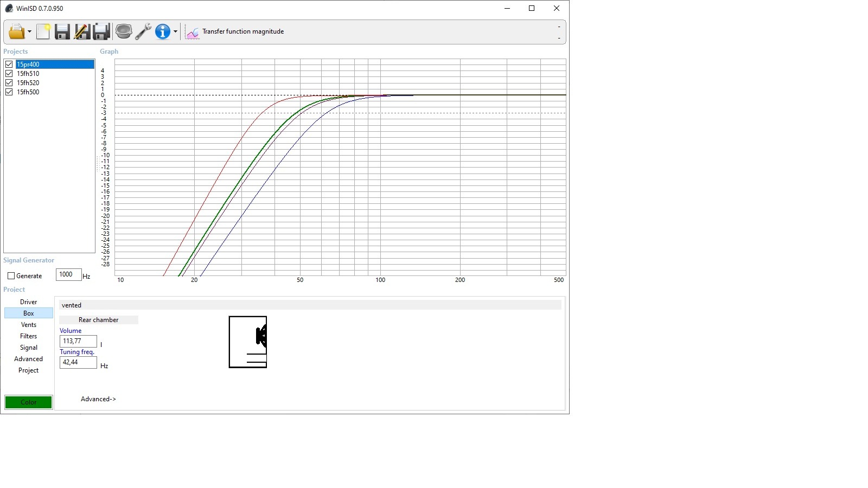Screen dimensions: 868x488
Task: Uncheck the 15pr400 project checkbox
Action: pyautogui.click(x=9, y=65)
